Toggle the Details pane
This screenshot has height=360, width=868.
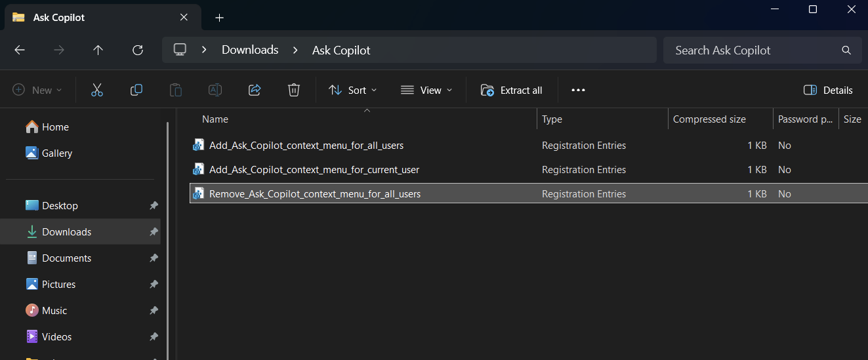pyautogui.click(x=828, y=90)
